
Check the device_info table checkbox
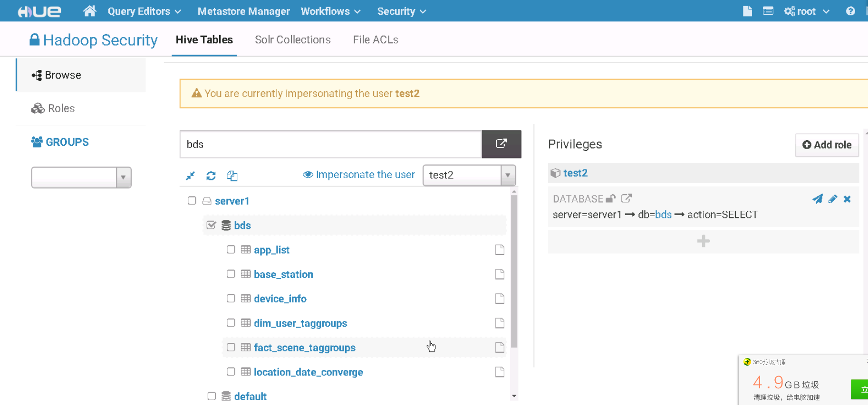[231, 298]
